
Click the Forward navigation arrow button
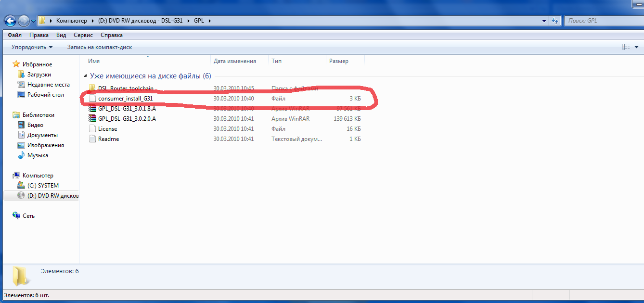pyautogui.click(x=24, y=21)
